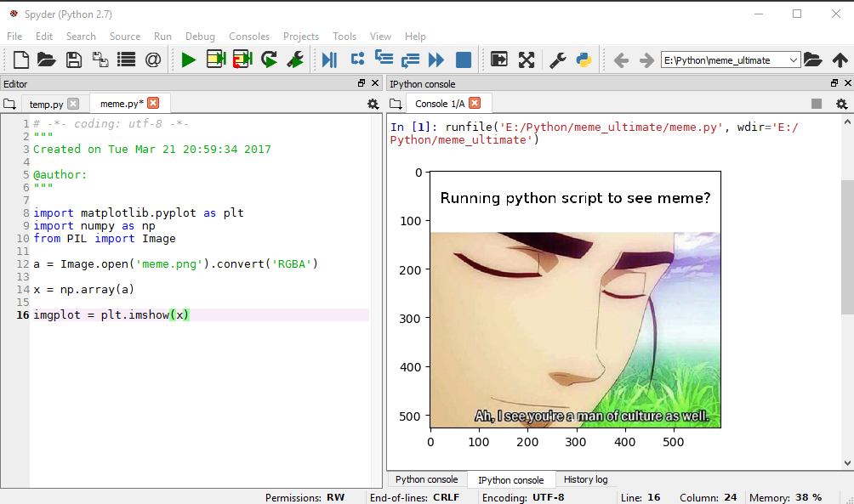The height and width of the screenshot is (504, 854).
Task: Switch to the Python console tab
Action: 426,479
